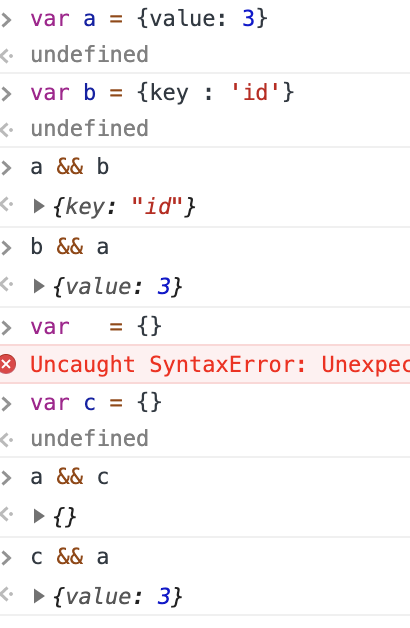Screen dimensions: 410x628
Task: Click the input chevron beside c && a
Action: (x=6, y=558)
